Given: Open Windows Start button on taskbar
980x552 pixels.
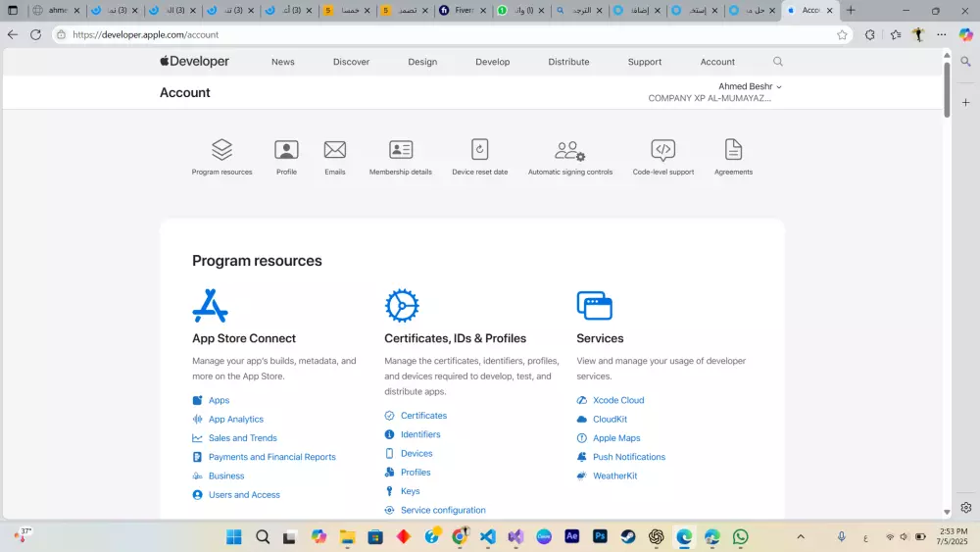Looking at the screenshot, I should click(234, 537).
